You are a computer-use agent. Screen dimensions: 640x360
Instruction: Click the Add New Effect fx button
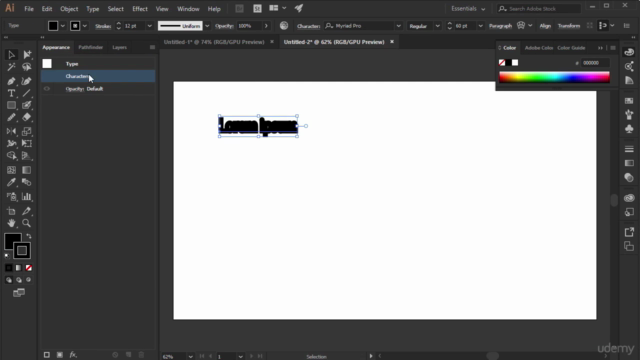tap(73, 355)
